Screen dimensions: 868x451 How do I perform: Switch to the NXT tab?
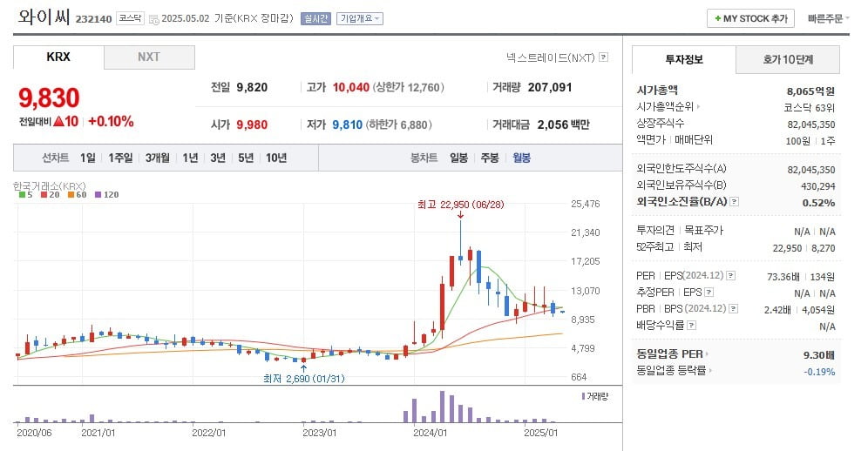pyautogui.click(x=149, y=57)
